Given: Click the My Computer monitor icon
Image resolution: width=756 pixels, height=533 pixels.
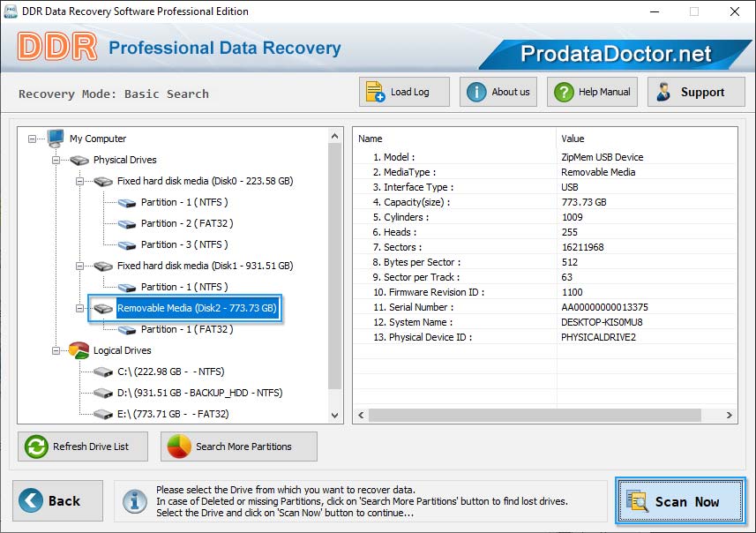Looking at the screenshot, I should pyautogui.click(x=56, y=138).
